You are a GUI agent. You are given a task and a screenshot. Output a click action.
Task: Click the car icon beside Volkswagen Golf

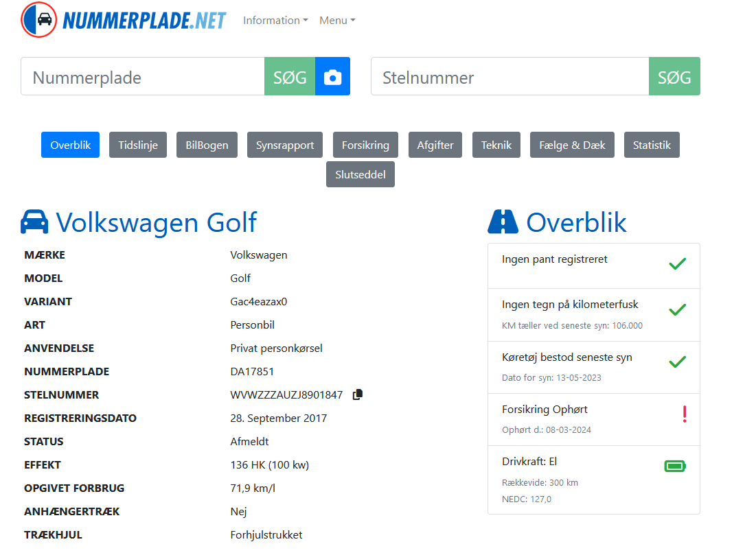tap(34, 222)
